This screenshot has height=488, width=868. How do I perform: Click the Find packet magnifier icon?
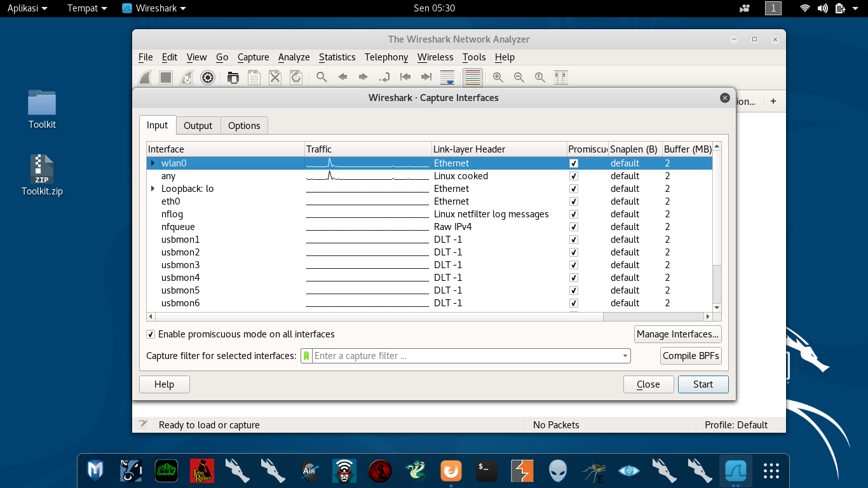pos(322,78)
